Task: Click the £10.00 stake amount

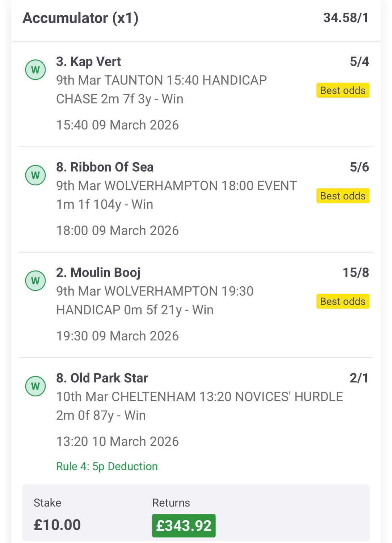Action: pos(57,525)
